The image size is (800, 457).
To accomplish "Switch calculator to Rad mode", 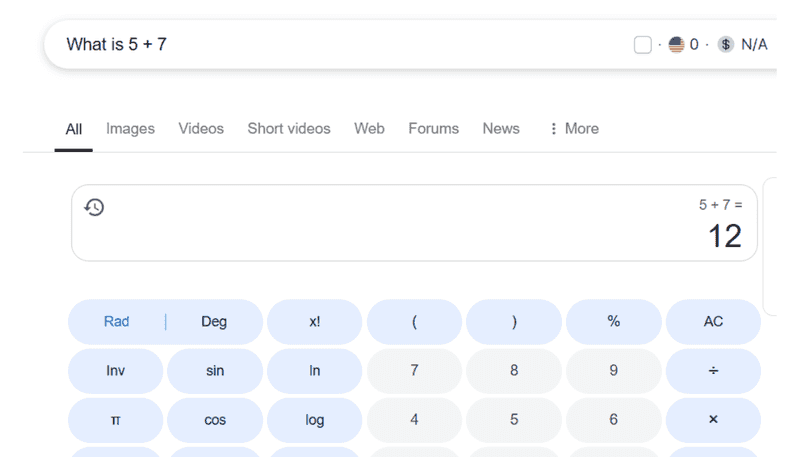I will click(117, 321).
